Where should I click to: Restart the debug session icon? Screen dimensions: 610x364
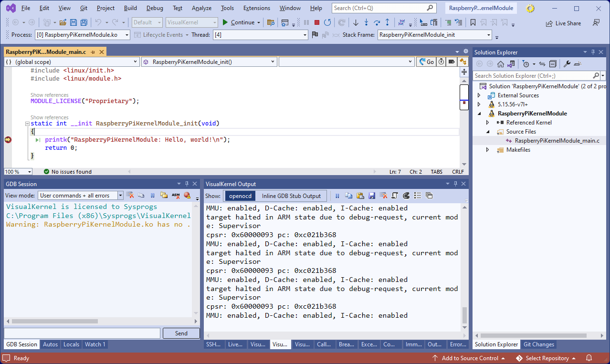click(328, 22)
